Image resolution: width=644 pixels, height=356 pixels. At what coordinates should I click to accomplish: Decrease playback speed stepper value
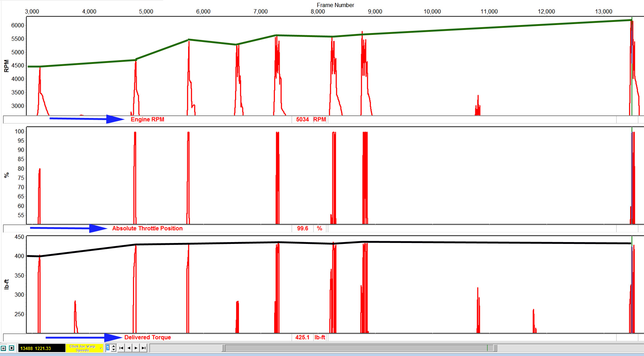114,350
